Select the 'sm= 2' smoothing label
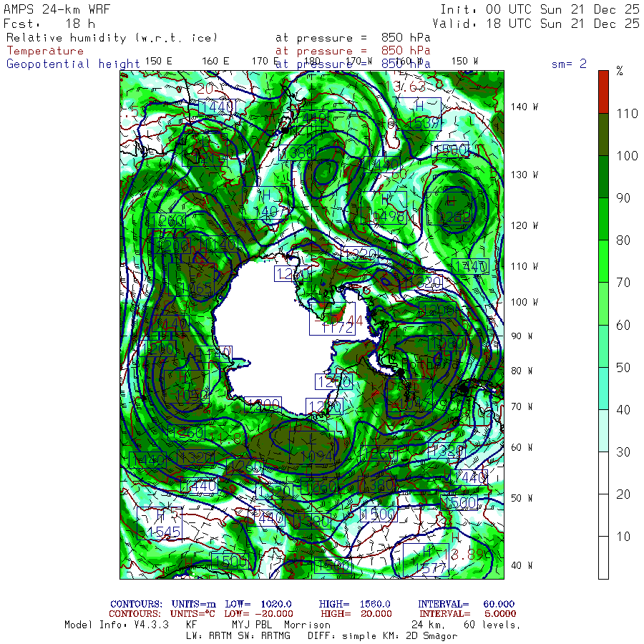Viewport: 644px width, 644px height. [569, 64]
